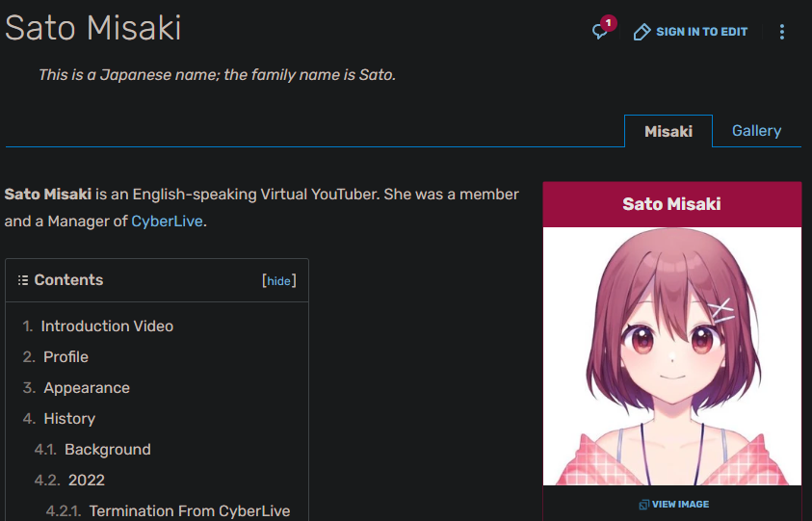Follow the CyberLive link
The image size is (812, 521).
pyautogui.click(x=167, y=221)
